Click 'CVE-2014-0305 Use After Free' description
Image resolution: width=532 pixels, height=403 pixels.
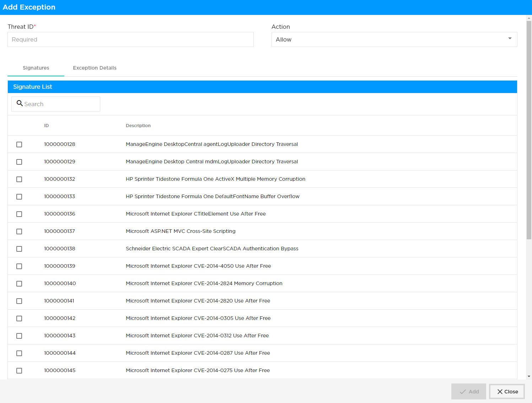[x=198, y=318]
